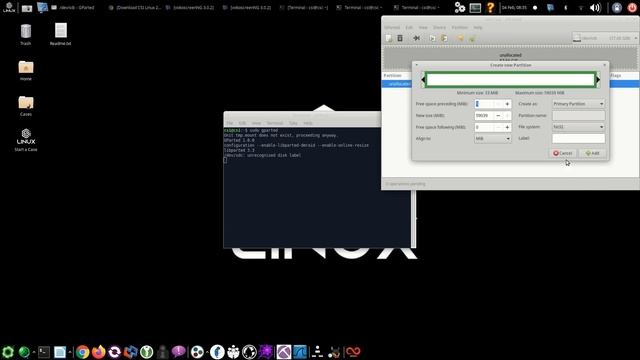Click the Paste partition icon in GParted toolbar
Screen dimensions: 640x360
[444, 38]
